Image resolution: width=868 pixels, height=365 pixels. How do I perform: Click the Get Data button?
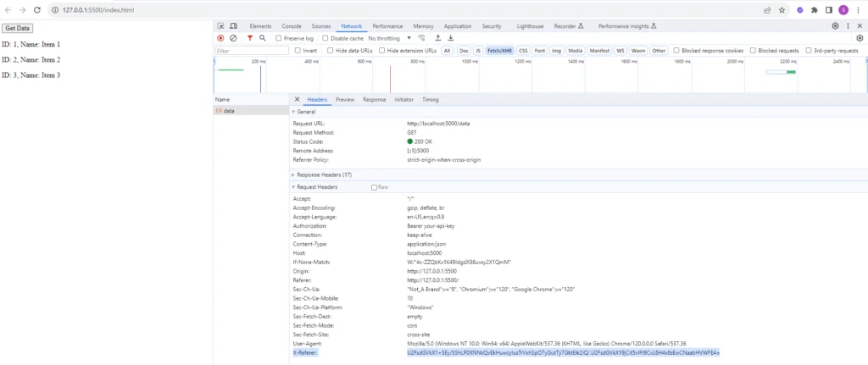(18, 28)
